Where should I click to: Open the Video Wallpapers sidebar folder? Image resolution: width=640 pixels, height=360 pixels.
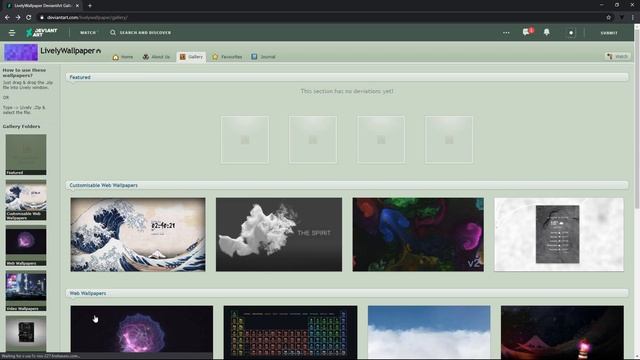pos(26,291)
